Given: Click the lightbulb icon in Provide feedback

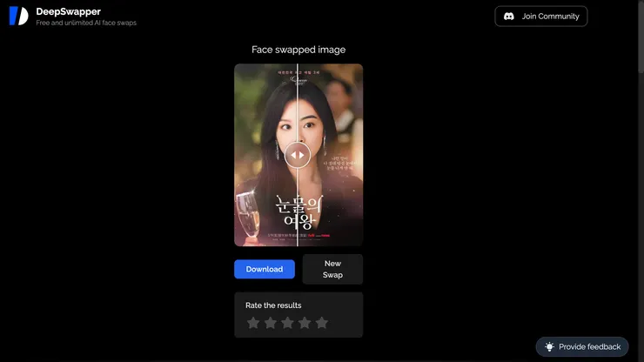Looking at the screenshot, I should (549, 347).
